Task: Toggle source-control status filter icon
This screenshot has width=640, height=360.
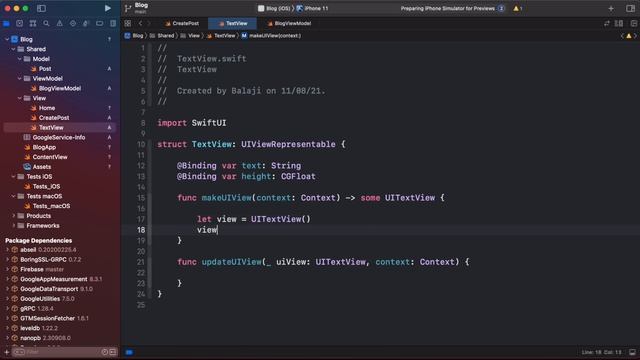Action: pyautogui.click(x=113, y=352)
